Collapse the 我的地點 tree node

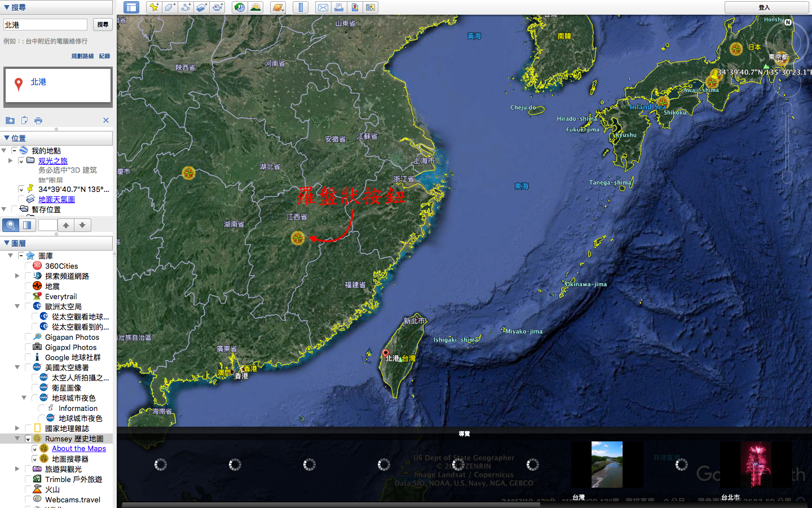click(x=4, y=151)
